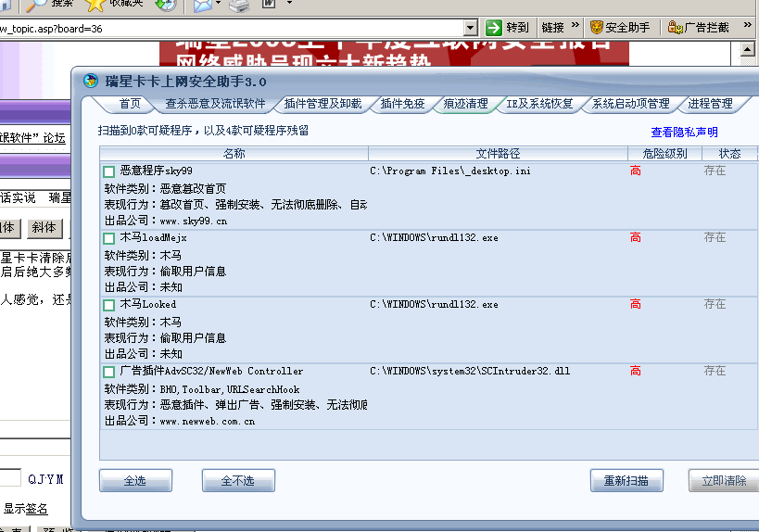Click the 重新扫描 button
Image resolution: width=759 pixels, height=532 pixels.
pyautogui.click(x=626, y=480)
